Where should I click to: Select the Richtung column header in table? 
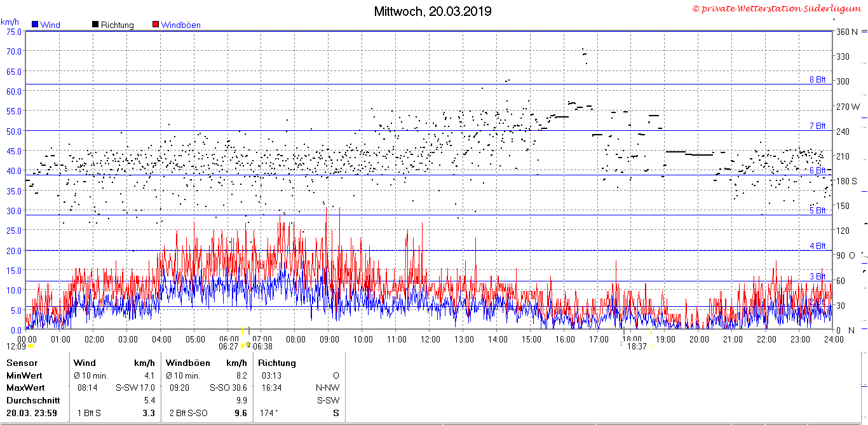[x=276, y=363]
